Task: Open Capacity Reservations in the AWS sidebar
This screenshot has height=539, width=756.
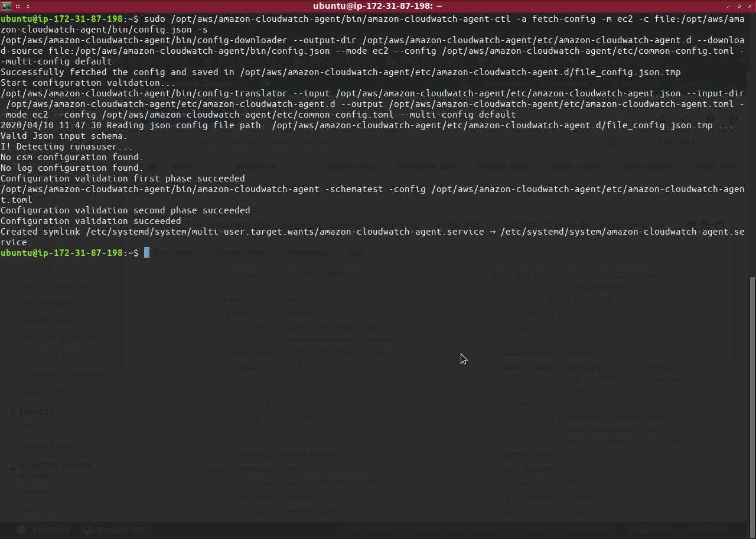Action: pos(63,391)
